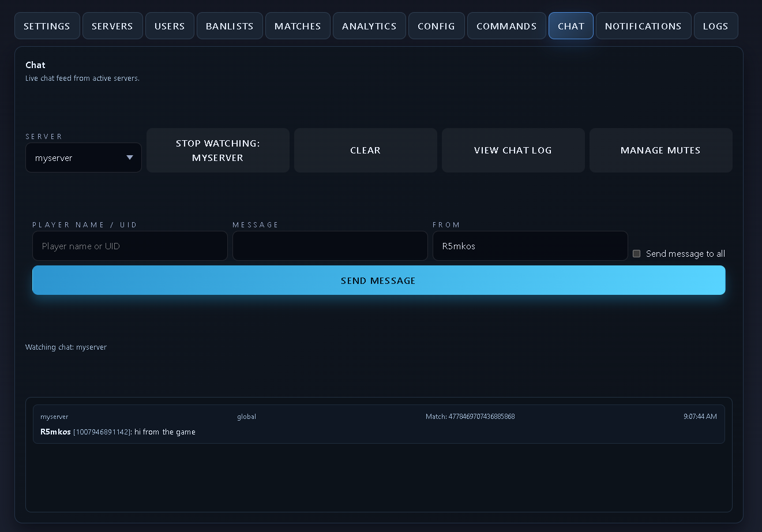Click the 9:07:44 AM timestamp
762x532 pixels.
700,417
